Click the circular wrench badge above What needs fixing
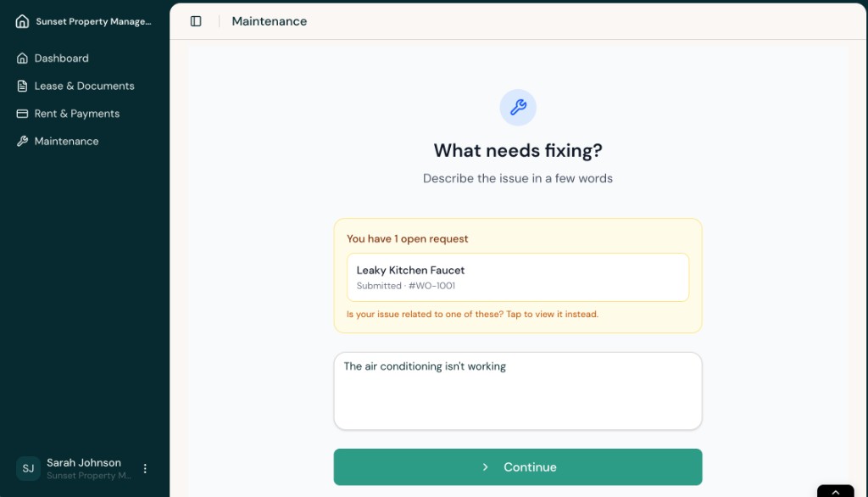The width and height of the screenshot is (868, 497). [518, 108]
